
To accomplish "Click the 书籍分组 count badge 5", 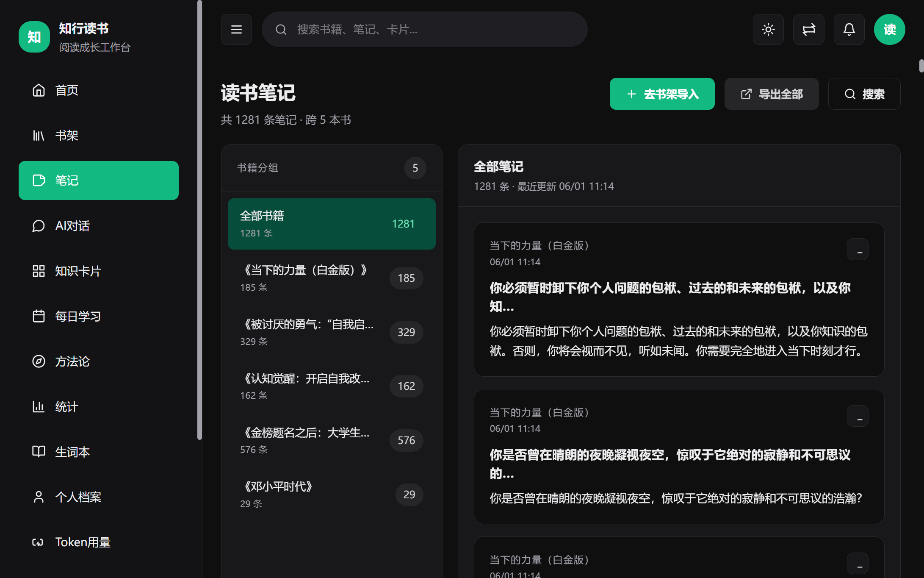I will click(x=415, y=168).
